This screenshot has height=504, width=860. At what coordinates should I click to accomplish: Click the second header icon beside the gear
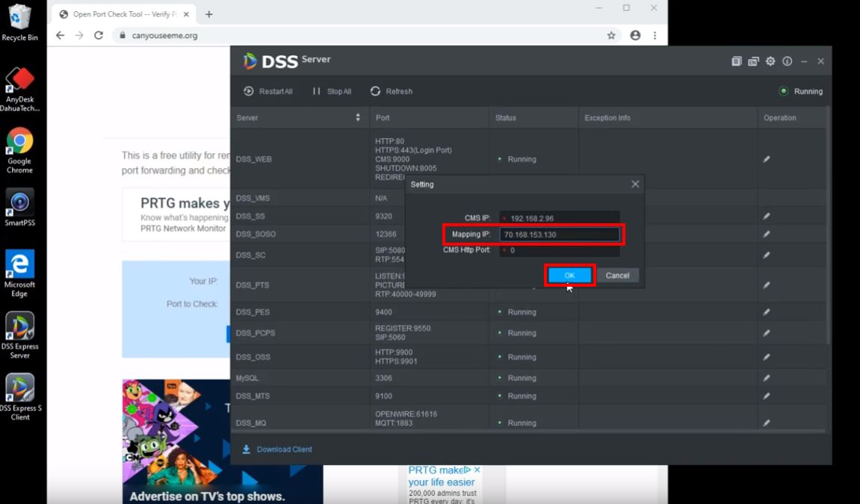click(x=754, y=61)
